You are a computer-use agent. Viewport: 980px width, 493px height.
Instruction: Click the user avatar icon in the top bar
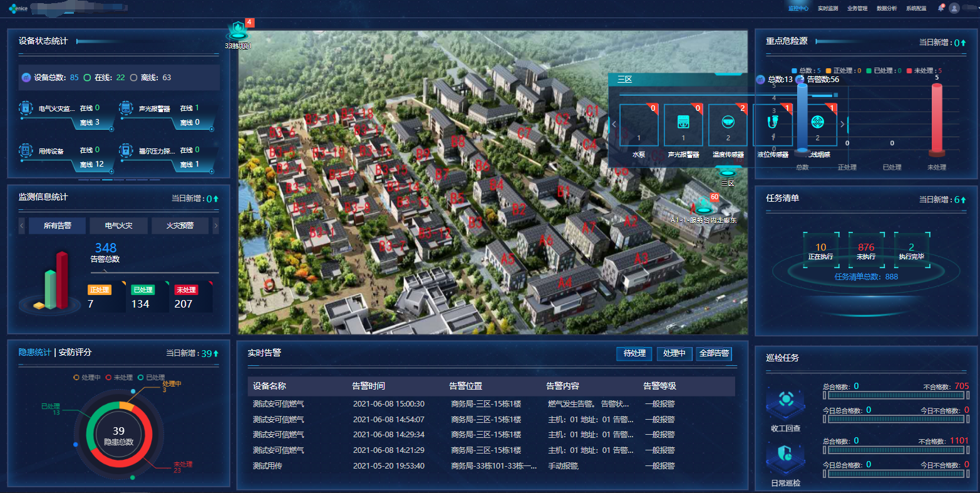[x=954, y=8]
